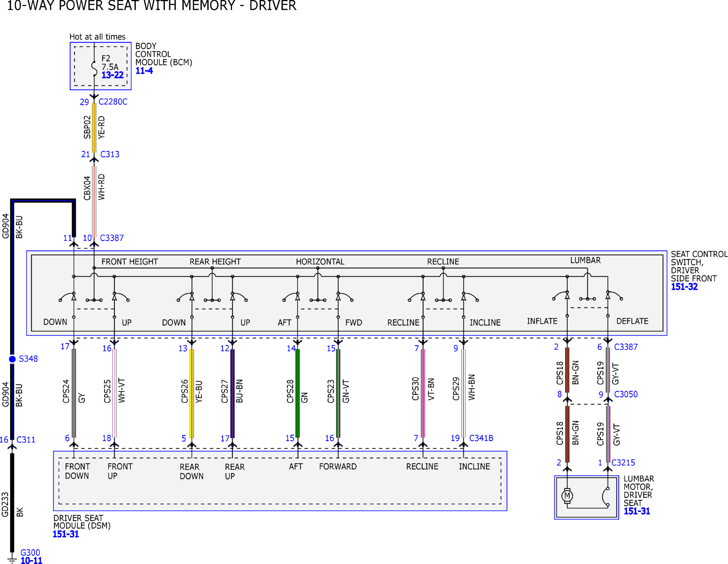The image size is (728, 564).
Task: Open the 11-4 BCM page reference link
Action: pos(144,71)
